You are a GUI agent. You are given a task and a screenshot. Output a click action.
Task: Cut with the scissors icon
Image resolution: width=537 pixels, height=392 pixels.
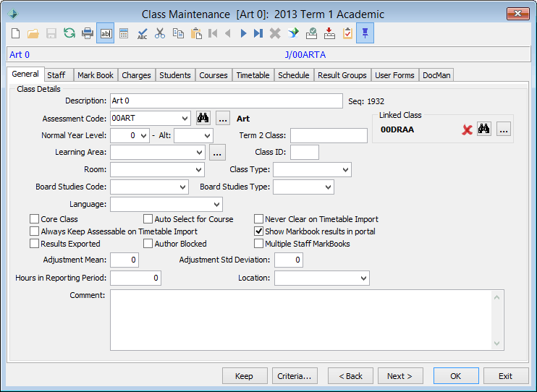tap(160, 33)
